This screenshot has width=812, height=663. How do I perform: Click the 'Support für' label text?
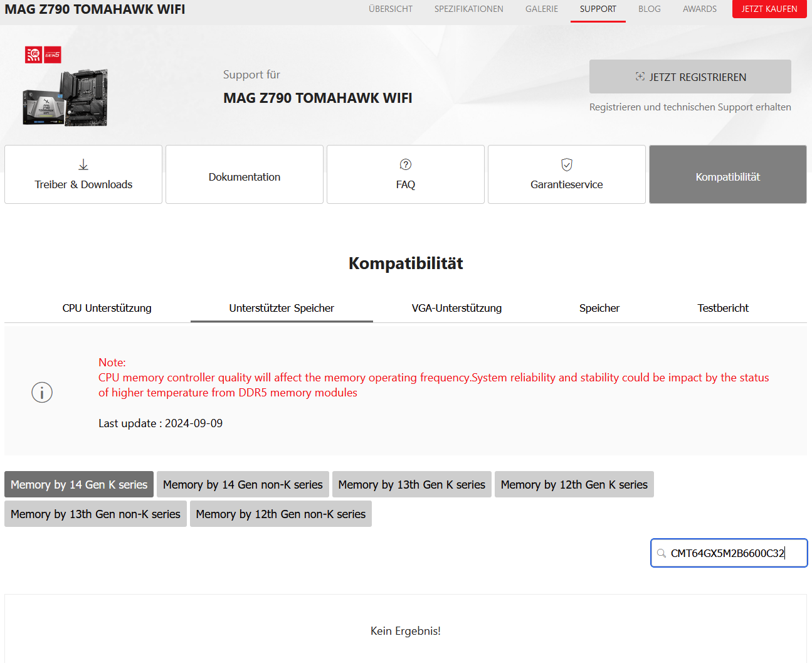pos(251,75)
